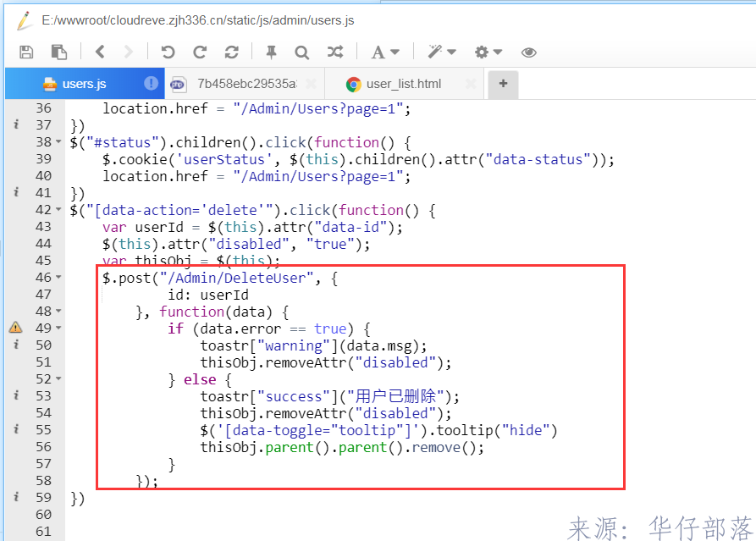Add a new tab with plus button
Image resolution: width=756 pixels, height=541 pixels.
(x=503, y=84)
